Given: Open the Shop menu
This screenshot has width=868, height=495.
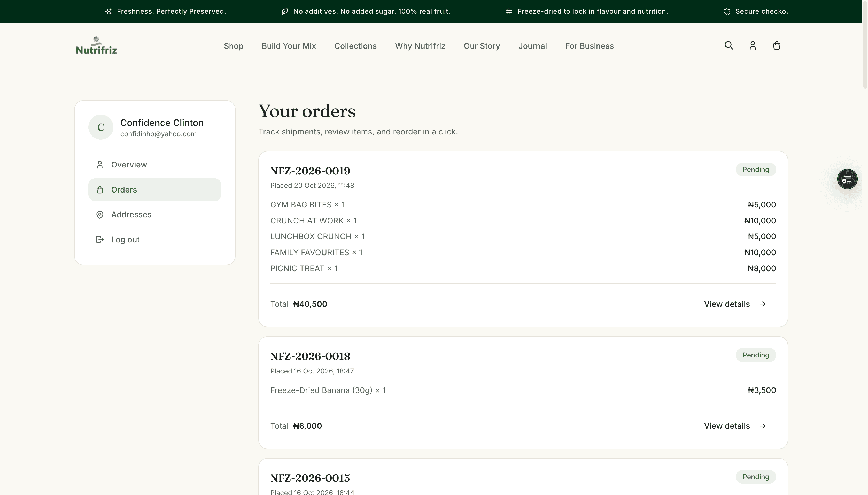Looking at the screenshot, I should [234, 46].
